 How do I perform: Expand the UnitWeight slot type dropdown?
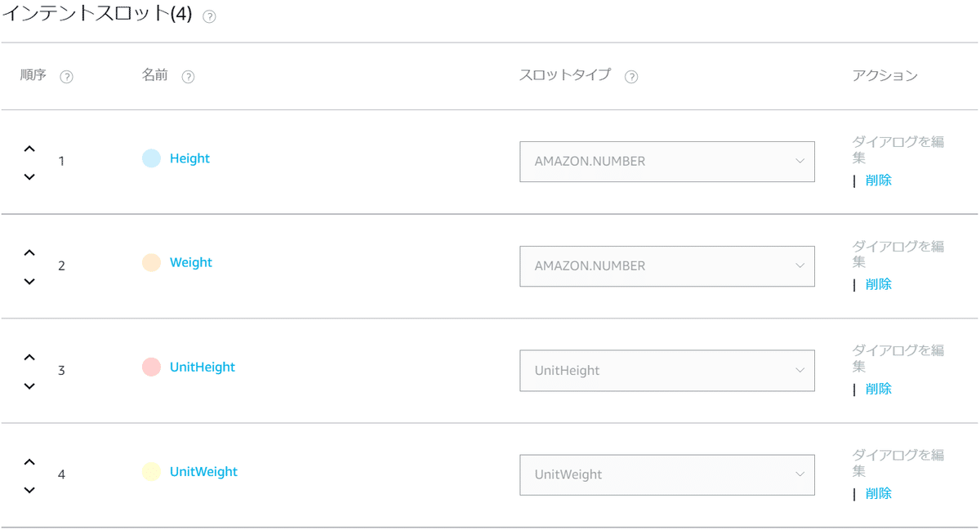(666, 474)
